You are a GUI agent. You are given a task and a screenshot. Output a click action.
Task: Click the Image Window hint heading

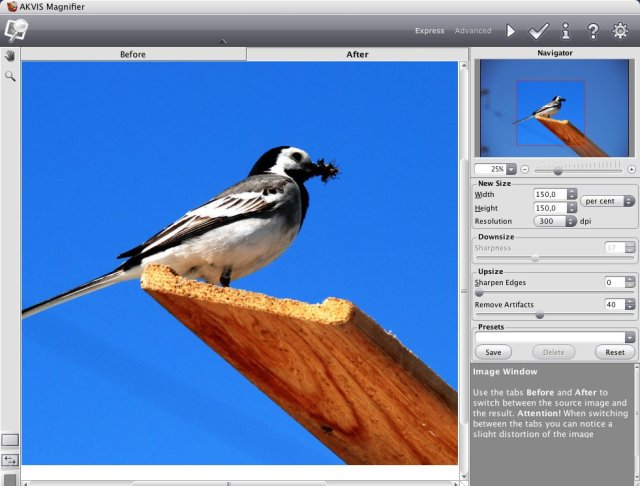(505, 372)
